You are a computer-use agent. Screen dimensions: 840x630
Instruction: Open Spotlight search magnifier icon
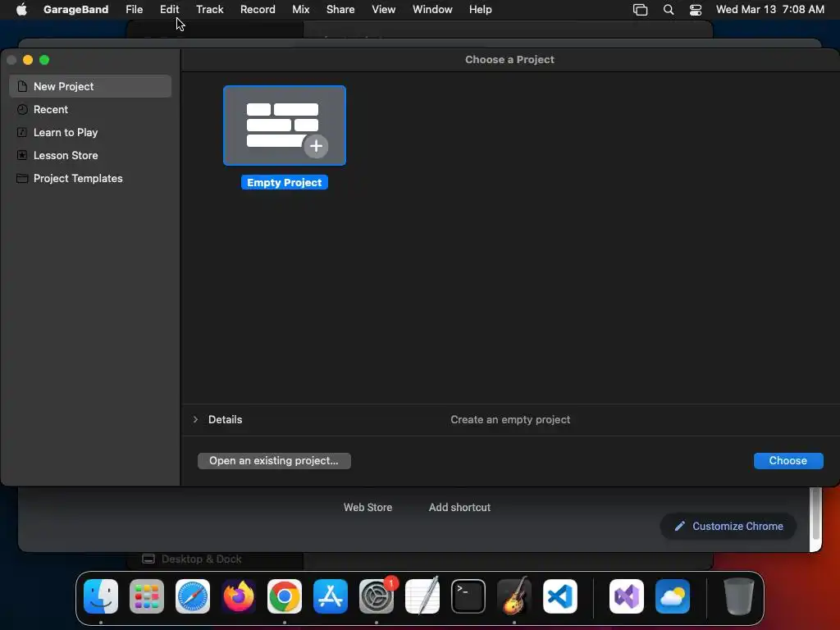668,9
